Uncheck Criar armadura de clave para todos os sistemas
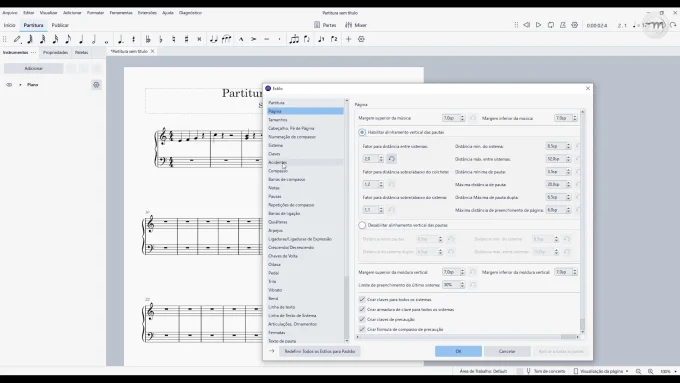Screen dimensions: 680x383 pyautogui.click(x=362, y=309)
